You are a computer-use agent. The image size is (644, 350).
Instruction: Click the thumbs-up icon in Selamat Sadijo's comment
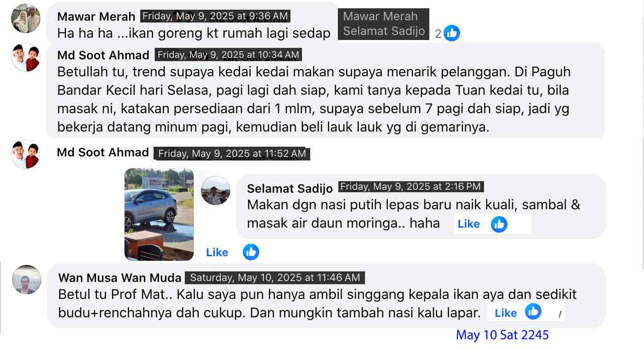499,224
